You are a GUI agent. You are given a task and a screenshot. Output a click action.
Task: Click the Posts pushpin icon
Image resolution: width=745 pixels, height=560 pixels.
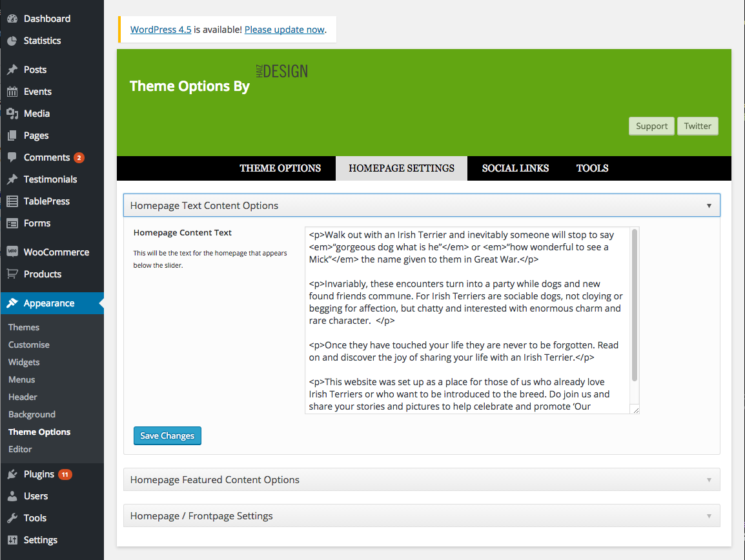point(12,70)
